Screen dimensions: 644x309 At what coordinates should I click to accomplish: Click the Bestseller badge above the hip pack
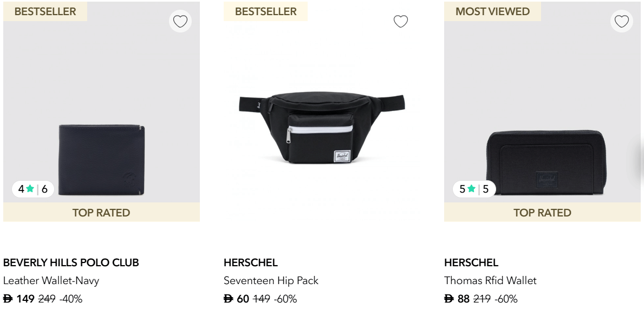(265, 11)
